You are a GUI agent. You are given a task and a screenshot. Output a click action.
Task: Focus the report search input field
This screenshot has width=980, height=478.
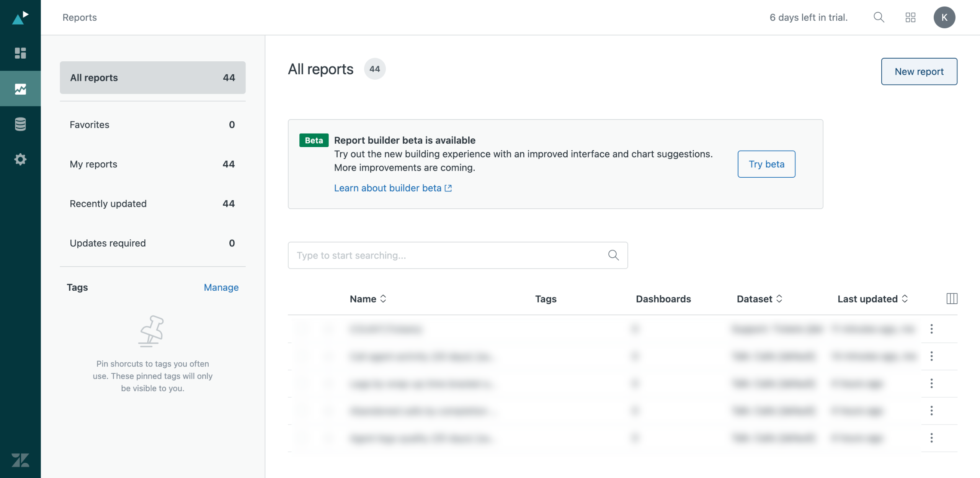(x=448, y=255)
